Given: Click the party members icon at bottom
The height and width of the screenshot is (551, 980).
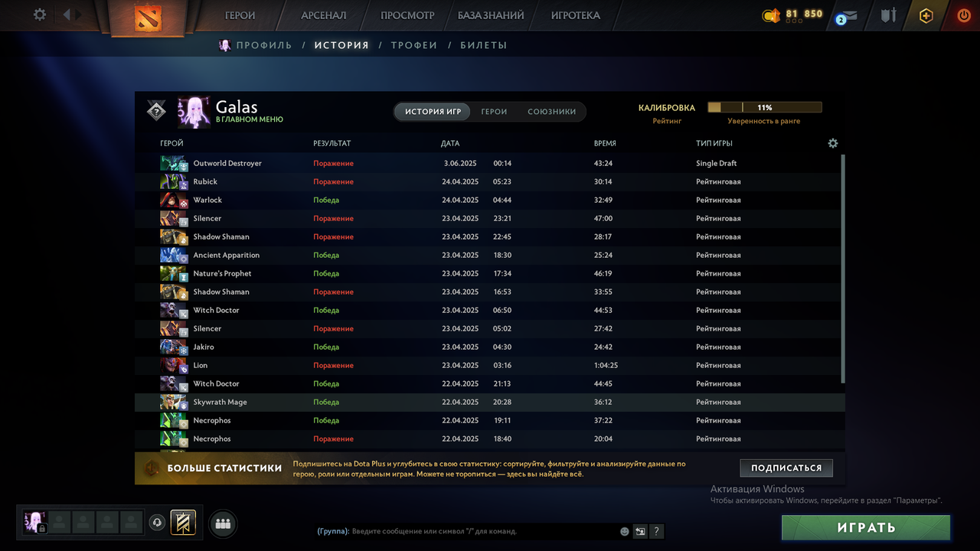Looking at the screenshot, I should pyautogui.click(x=223, y=523).
